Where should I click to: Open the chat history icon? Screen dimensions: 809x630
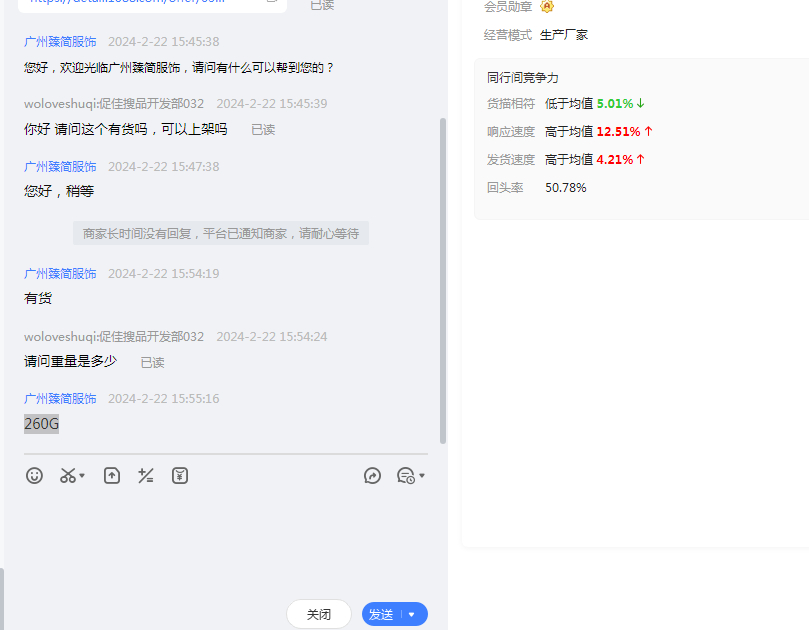[x=405, y=476]
